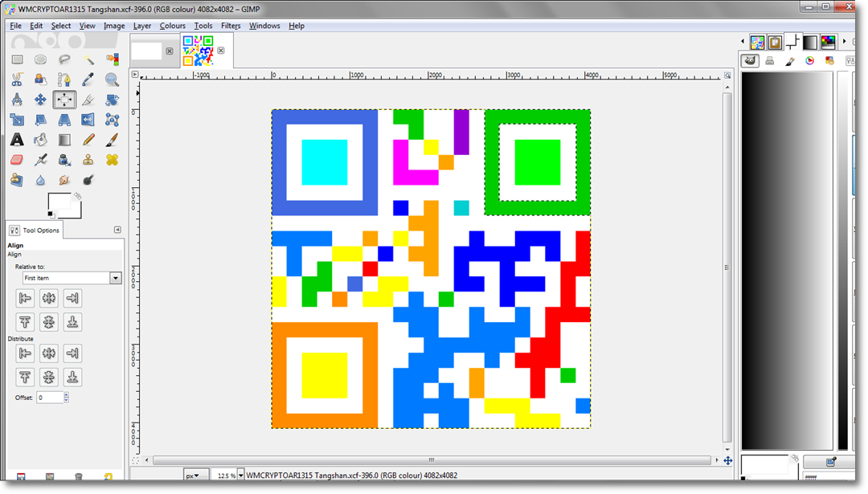The image size is (868, 494).
Task: Open the Relative to dropdown
Action: coord(72,278)
